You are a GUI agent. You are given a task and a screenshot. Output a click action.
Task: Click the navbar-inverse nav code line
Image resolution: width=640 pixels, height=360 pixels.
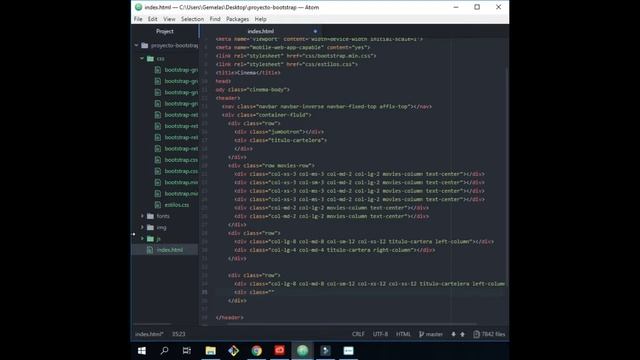pos(327,106)
